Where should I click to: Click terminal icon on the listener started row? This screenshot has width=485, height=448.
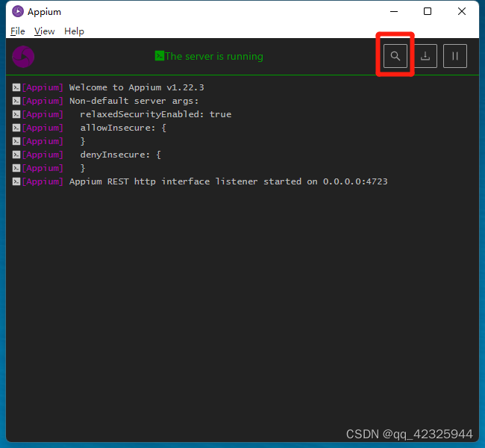tap(16, 181)
